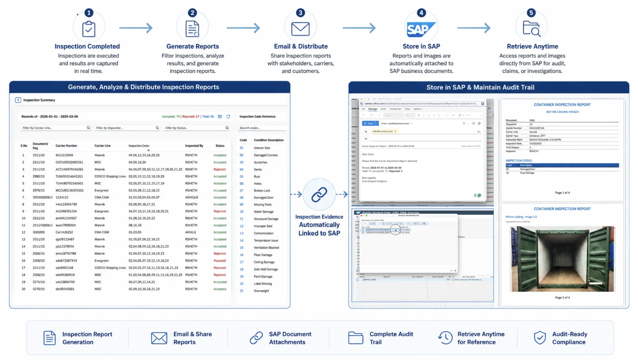Click the Inspection Completed clipboard icon

(x=89, y=29)
